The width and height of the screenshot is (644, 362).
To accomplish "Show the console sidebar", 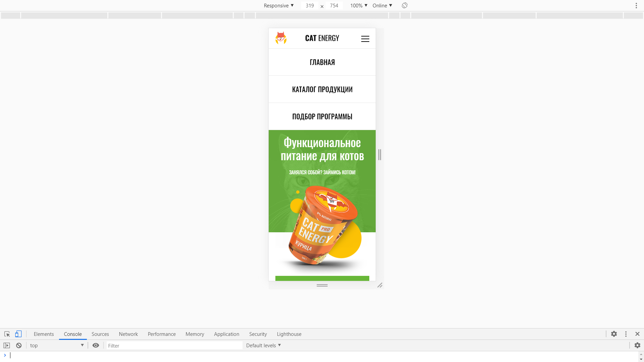I will (7, 346).
